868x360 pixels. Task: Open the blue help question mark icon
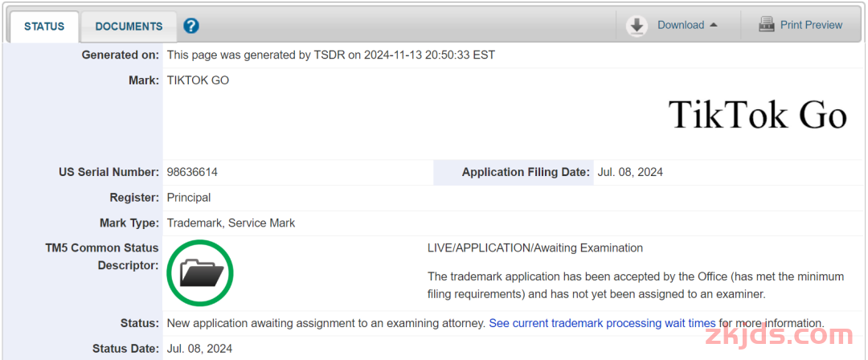pos(191,26)
